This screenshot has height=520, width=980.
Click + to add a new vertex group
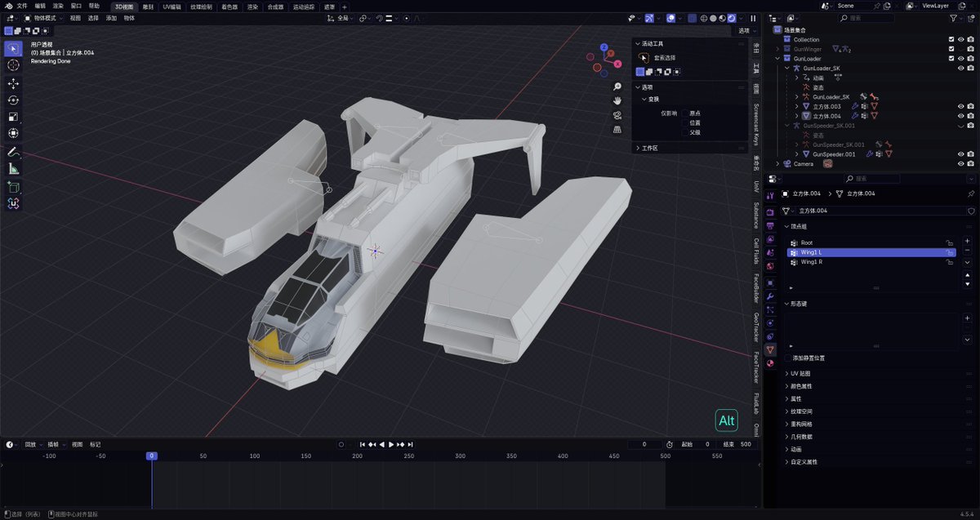(x=968, y=240)
